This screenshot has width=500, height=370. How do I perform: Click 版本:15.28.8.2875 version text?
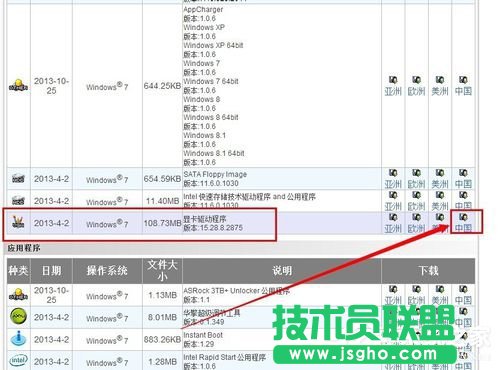click(x=213, y=228)
